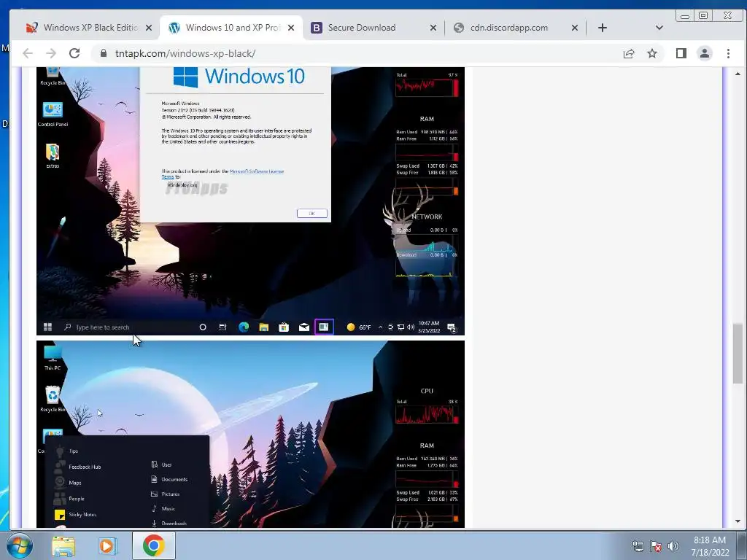Viewport: 747px width, 560px height.
Task: Go back to the previous page
Action: pyautogui.click(x=28, y=53)
